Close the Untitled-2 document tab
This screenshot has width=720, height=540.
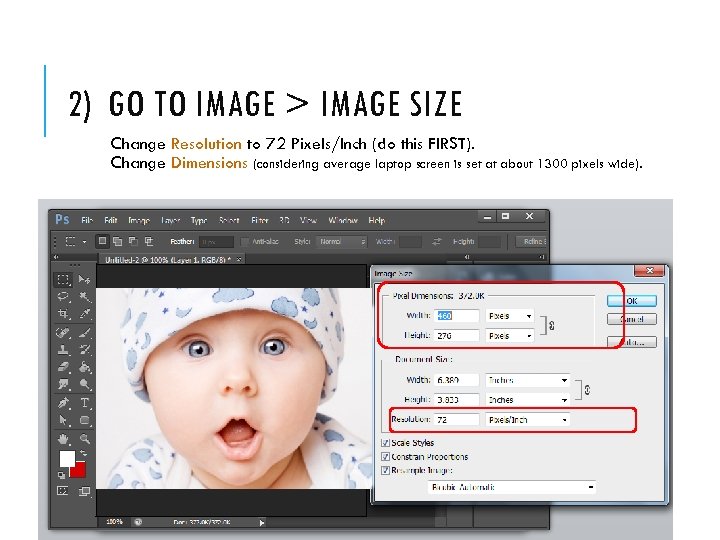click(239, 260)
